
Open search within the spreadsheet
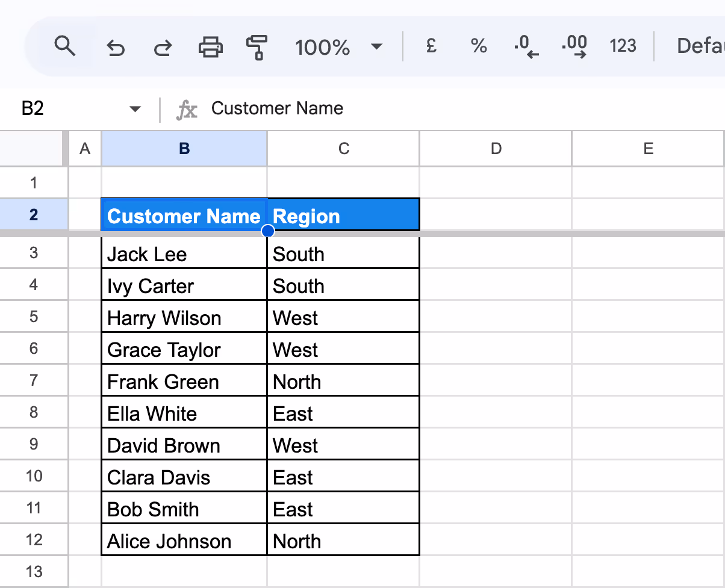[x=65, y=45]
